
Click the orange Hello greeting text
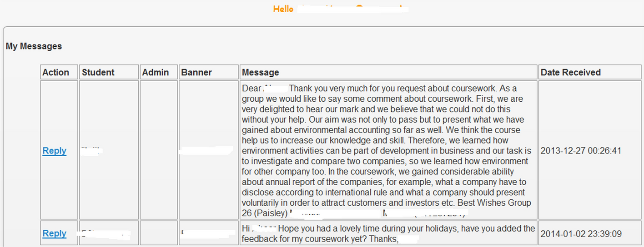(283, 9)
